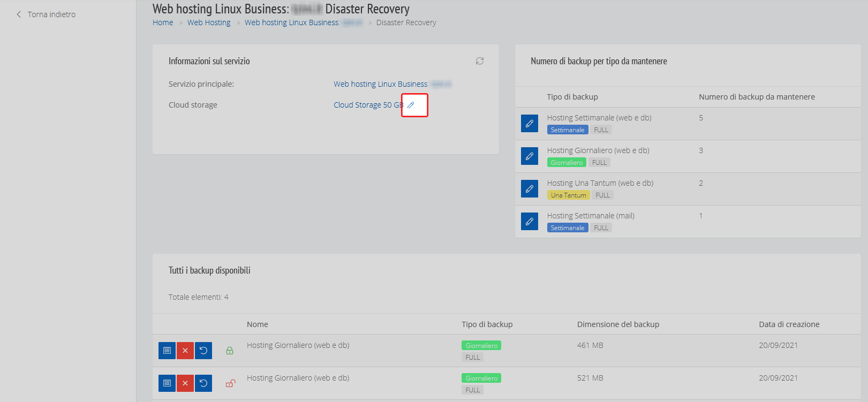
Task: Edit retention for Hosting Settimanale (web e db)
Action: point(530,124)
